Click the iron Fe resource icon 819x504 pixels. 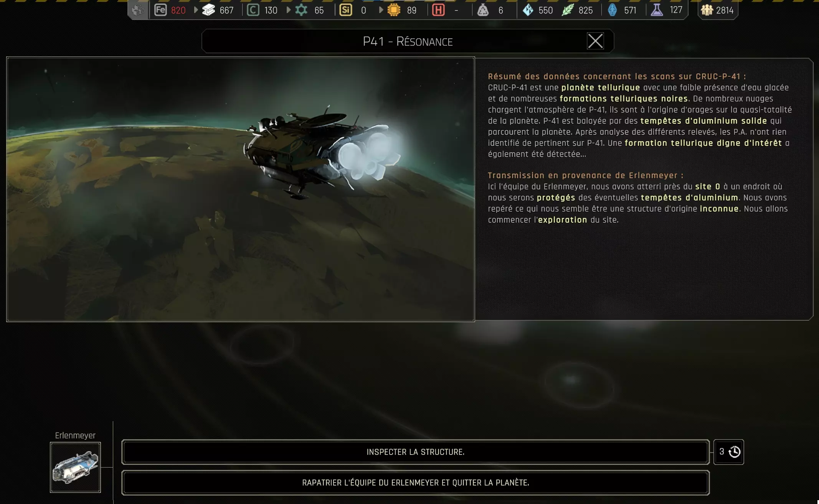click(160, 10)
